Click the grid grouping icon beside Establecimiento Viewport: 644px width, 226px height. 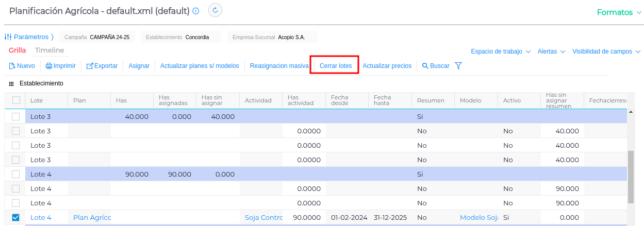tap(11, 83)
